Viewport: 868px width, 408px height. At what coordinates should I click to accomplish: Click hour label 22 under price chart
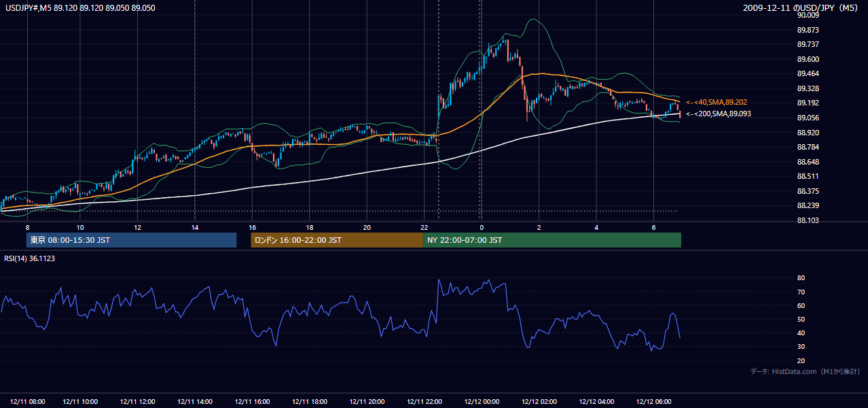coord(424,227)
